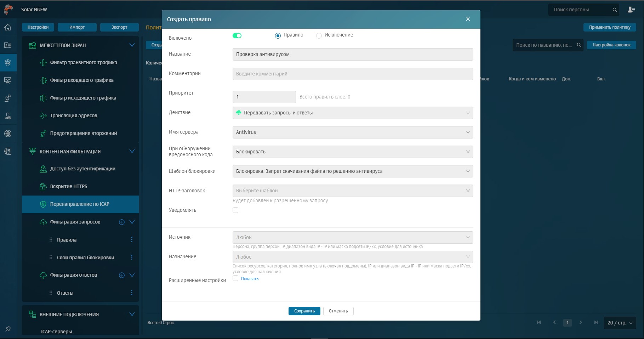Screen dimensions: 644x339
Task: Open three-dot menu for Слой правил блокировки
Action: click(x=132, y=258)
